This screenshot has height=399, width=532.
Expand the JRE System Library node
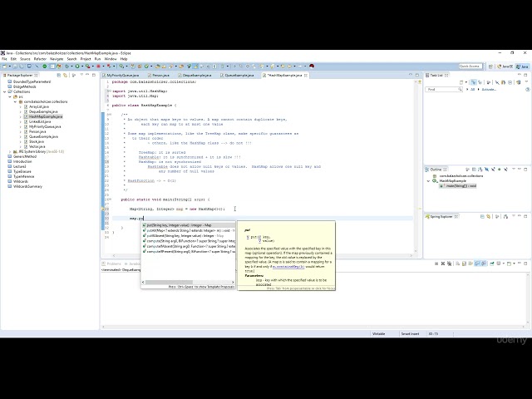coord(10,151)
